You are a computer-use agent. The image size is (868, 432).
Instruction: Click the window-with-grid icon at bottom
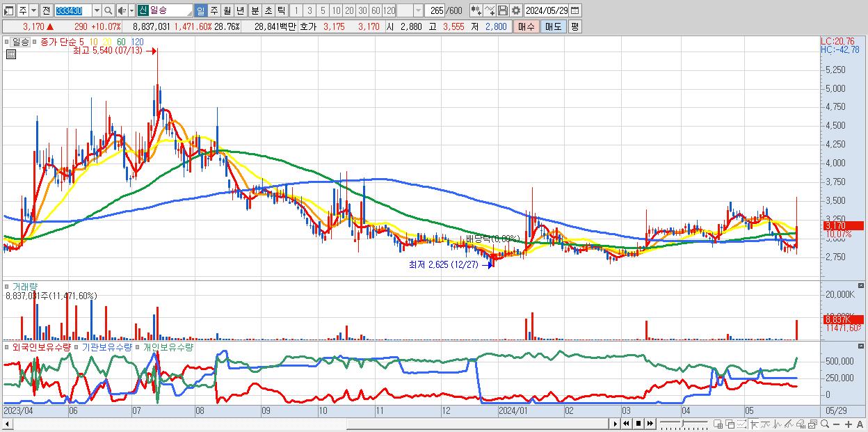click(x=719, y=424)
